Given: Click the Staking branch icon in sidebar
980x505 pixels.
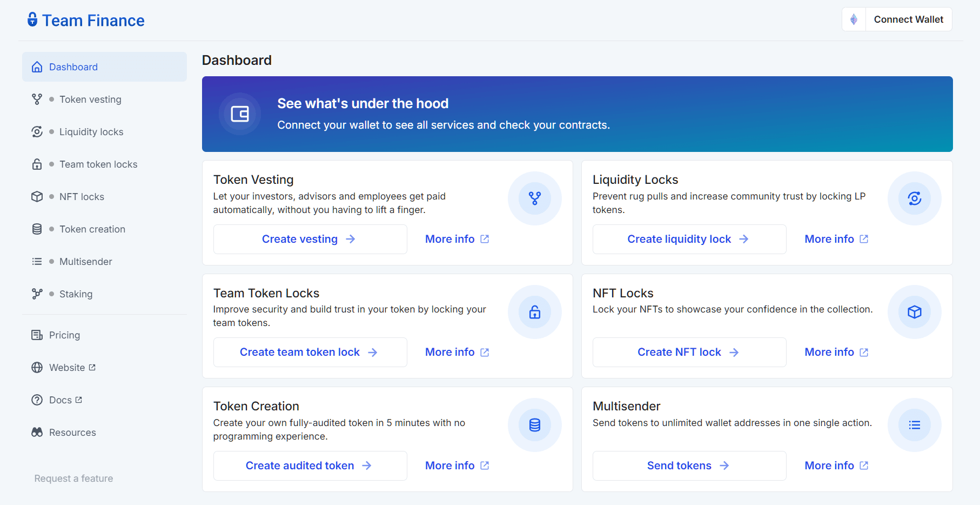Looking at the screenshot, I should pos(36,294).
